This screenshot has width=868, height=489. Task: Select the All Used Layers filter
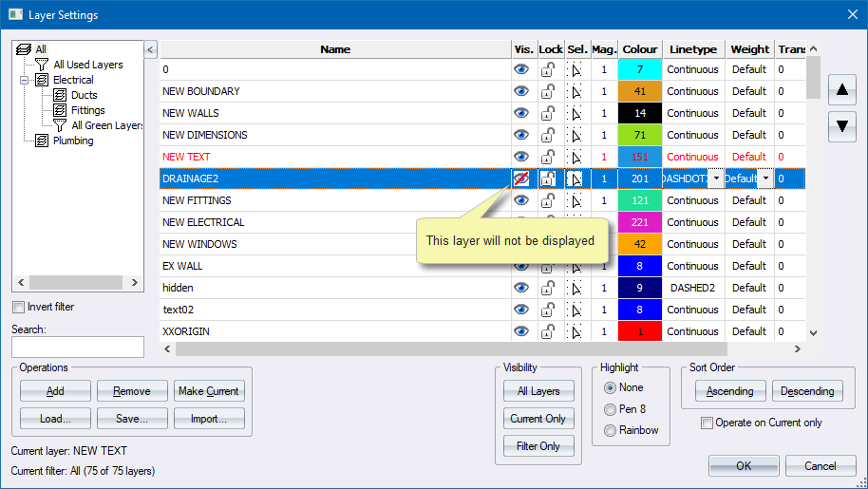click(x=87, y=65)
